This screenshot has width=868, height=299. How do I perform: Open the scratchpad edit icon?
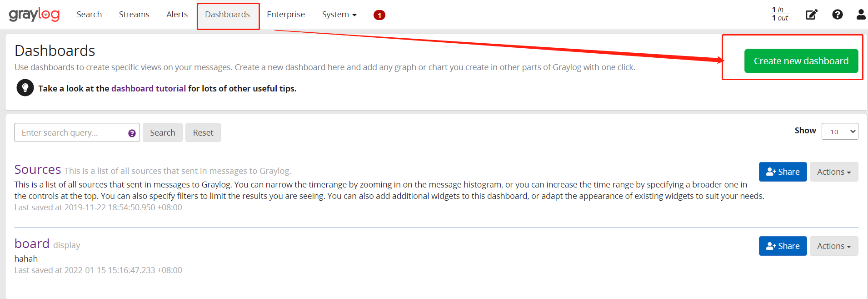(812, 15)
